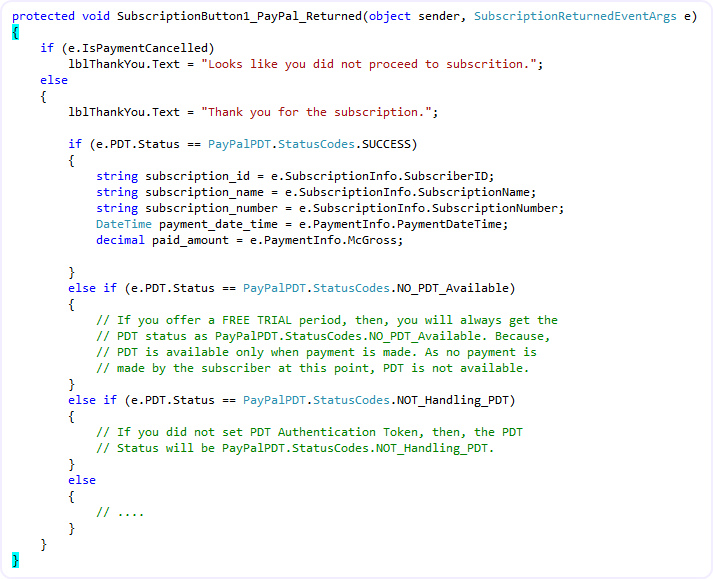Click the object keyword in the parameter list
Screen dimensions: 713x579
(390, 16)
